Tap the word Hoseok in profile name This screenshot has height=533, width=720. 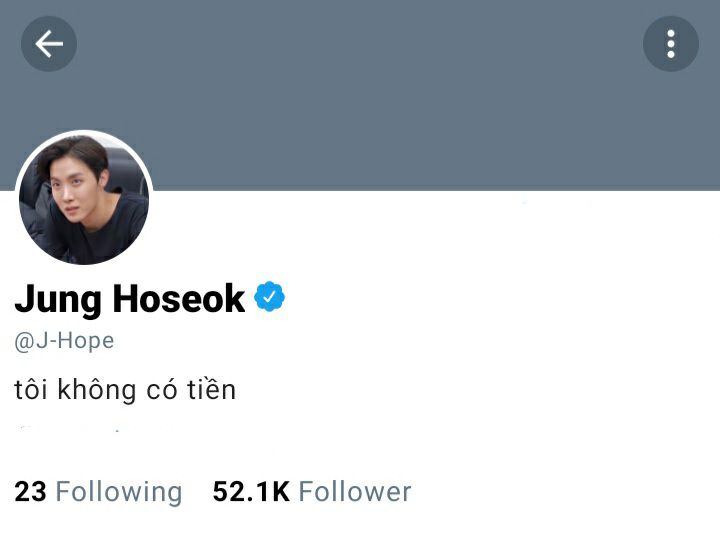coord(179,298)
